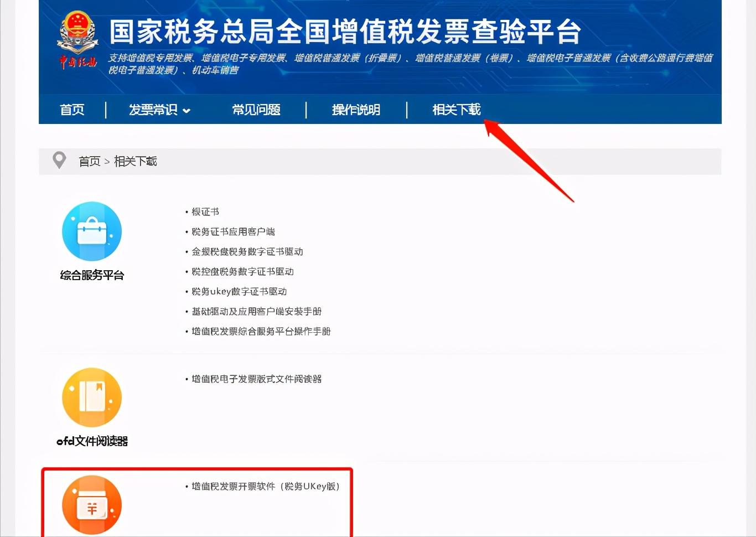Click the 金报税盘税务数字证书驱动 link
Image resolution: width=756 pixels, height=537 pixels.
tap(247, 251)
